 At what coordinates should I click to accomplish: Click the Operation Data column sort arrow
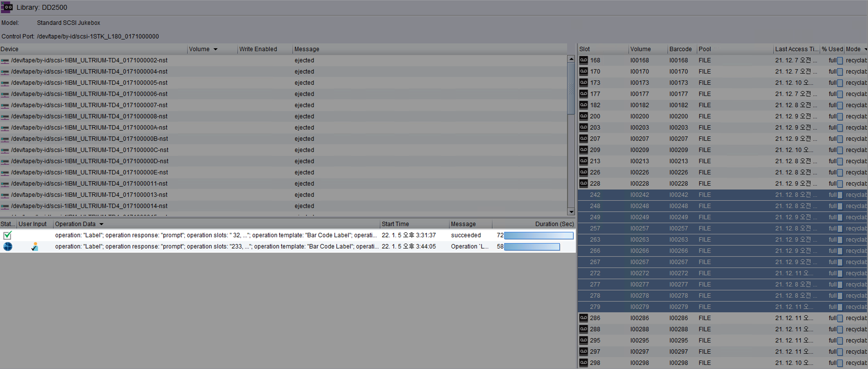101,224
